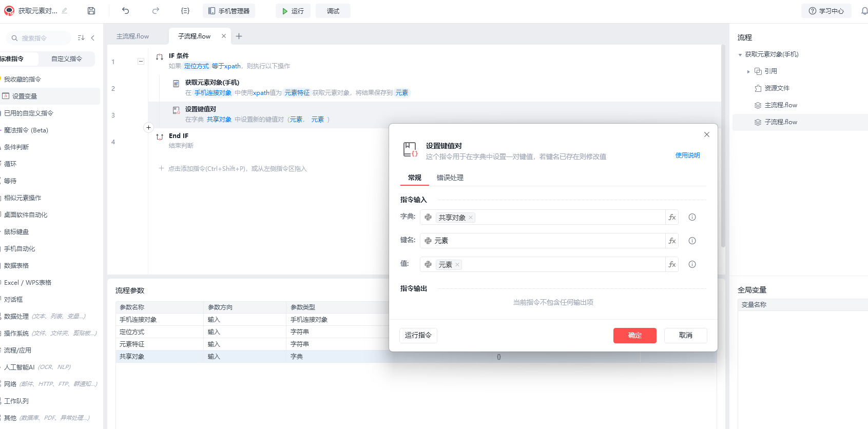Open the 使用说明 link
868x429 pixels.
click(x=687, y=155)
